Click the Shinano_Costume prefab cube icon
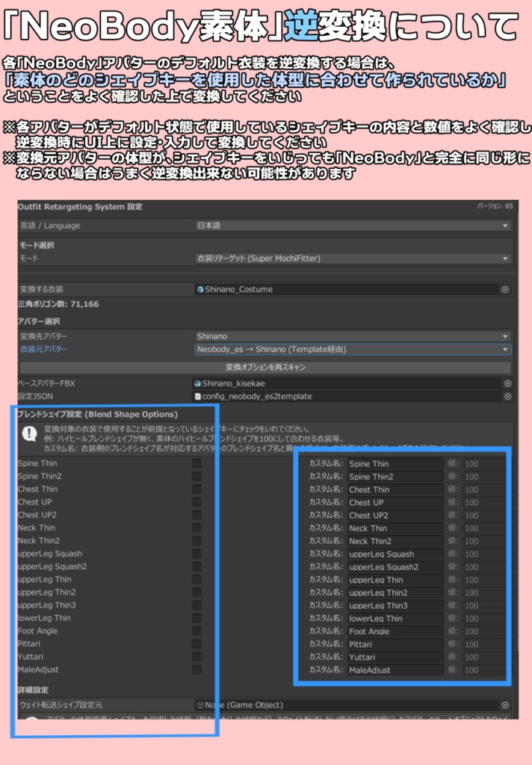Viewport: 532px width, 765px height. click(x=199, y=289)
